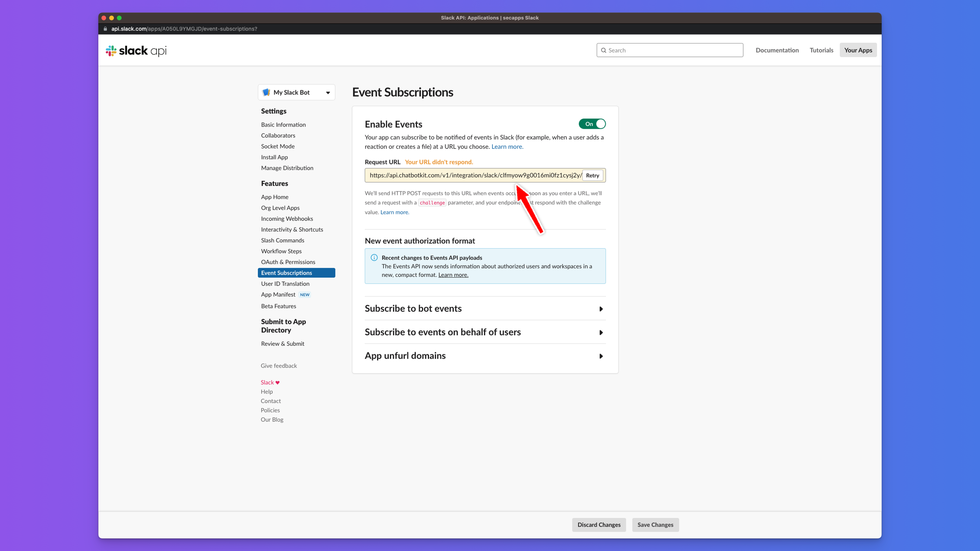
Task: Click Contact link in sidebar footer
Action: [270, 401]
